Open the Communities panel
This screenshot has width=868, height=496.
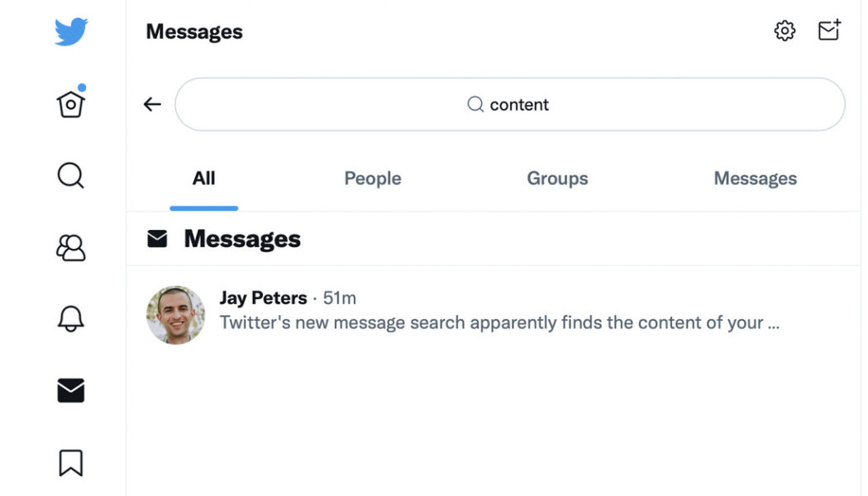pyautogui.click(x=70, y=248)
